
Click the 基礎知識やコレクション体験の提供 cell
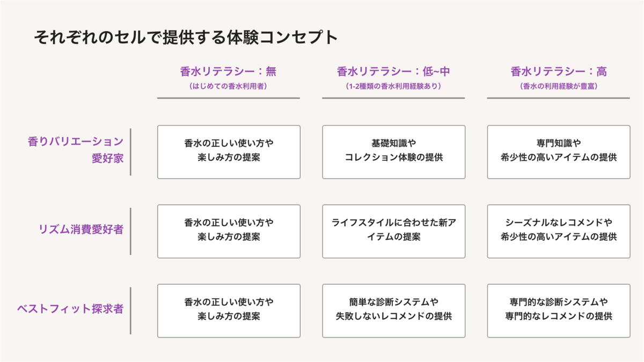(393, 152)
